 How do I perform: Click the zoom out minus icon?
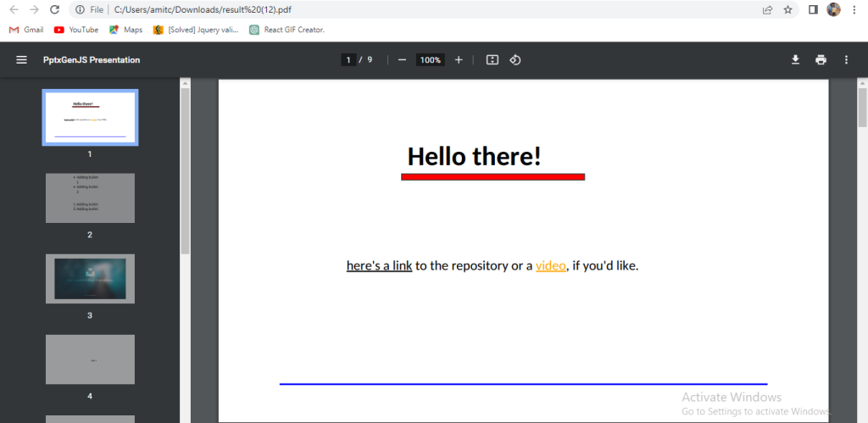click(402, 60)
